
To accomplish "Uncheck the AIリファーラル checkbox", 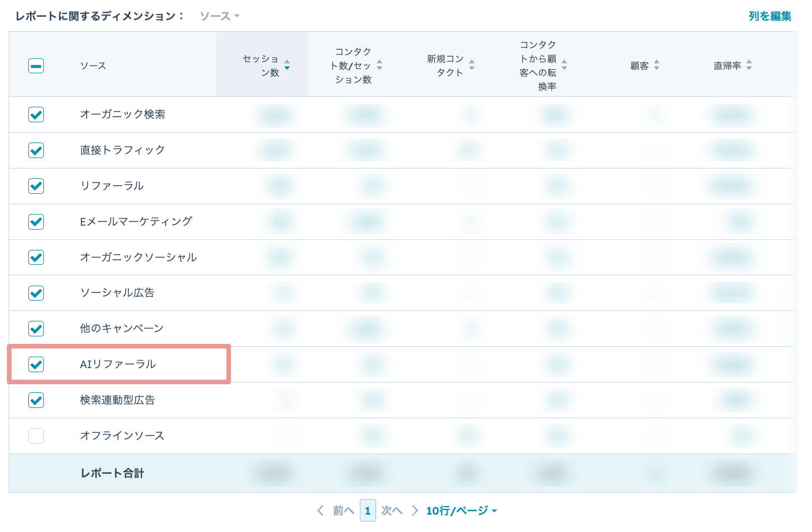I will click(36, 364).
